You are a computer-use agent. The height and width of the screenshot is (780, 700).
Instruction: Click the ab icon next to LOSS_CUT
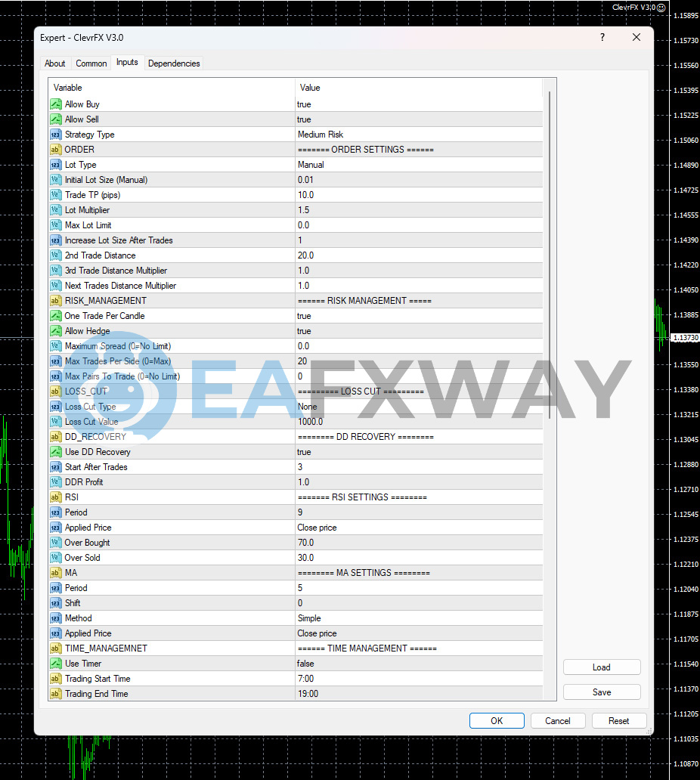point(55,391)
